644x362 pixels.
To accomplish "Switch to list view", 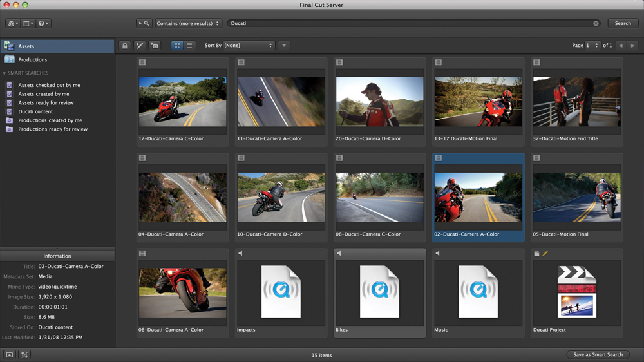I will [189, 46].
